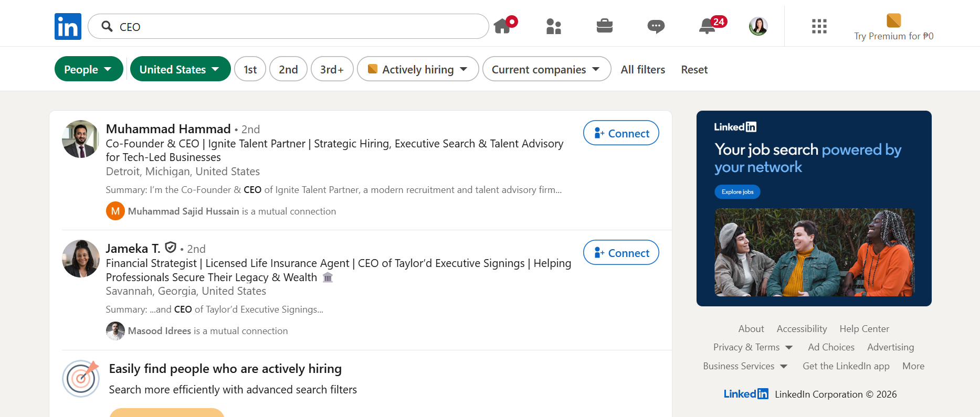This screenshot has width=980, height=417.
Task: Open the My Network icon
Action: 554,26
